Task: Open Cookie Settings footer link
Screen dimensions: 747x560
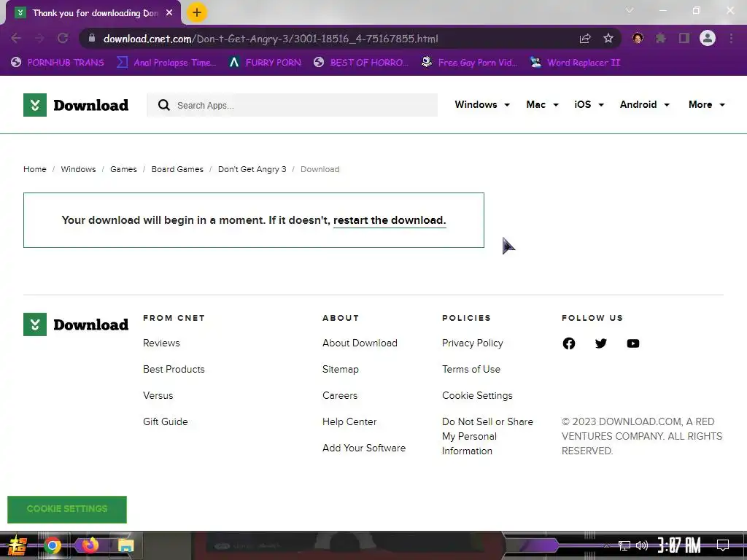Action: 477,395
